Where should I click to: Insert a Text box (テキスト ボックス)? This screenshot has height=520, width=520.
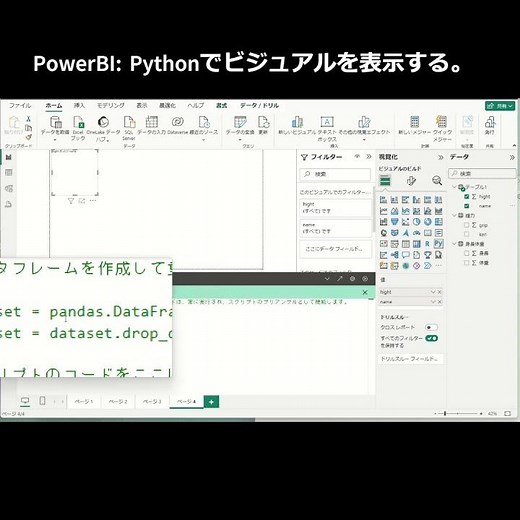tap(327, 122)
